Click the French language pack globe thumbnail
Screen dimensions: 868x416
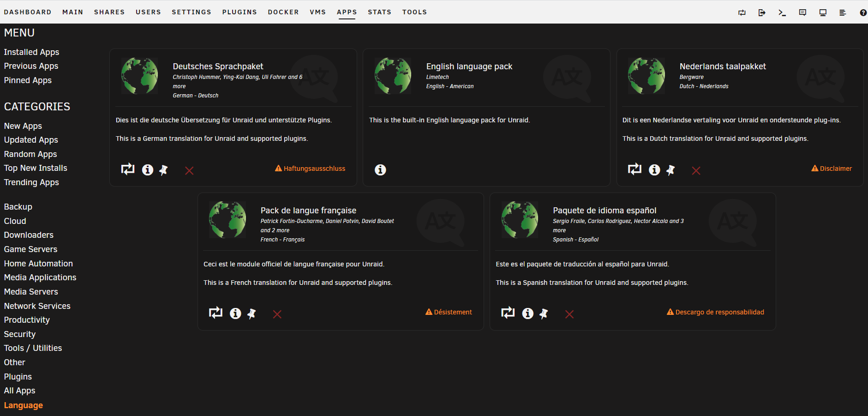click(227, 220)
